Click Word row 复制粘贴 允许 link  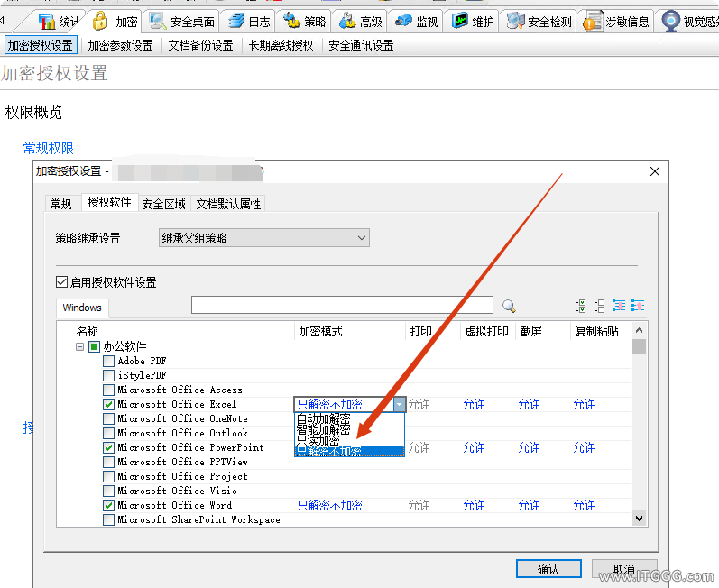pyautogui.click(x=584, y=506)
